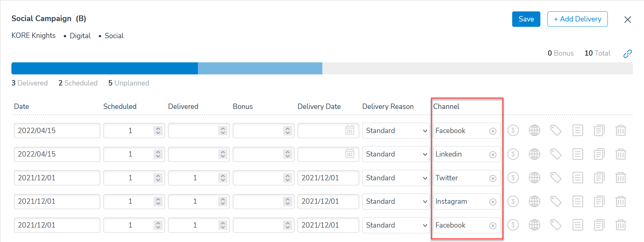Click the tag icon in the Twitter row
The width and height of the screenshot is (644, 242).
pos(556,178)
